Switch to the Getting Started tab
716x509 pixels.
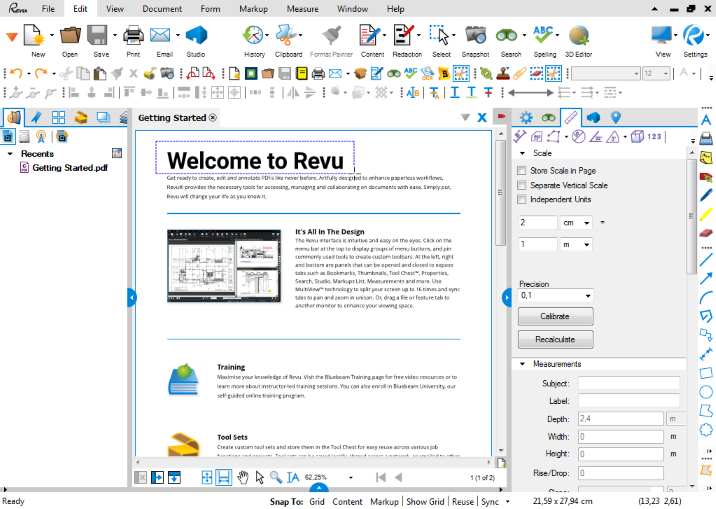point(172,118)
